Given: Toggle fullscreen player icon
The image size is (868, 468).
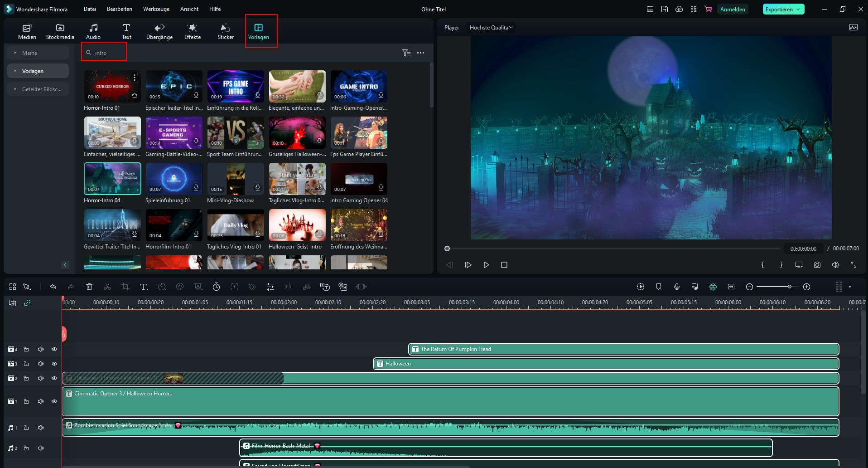Looking at the screenshot, I should click(854, 265).
